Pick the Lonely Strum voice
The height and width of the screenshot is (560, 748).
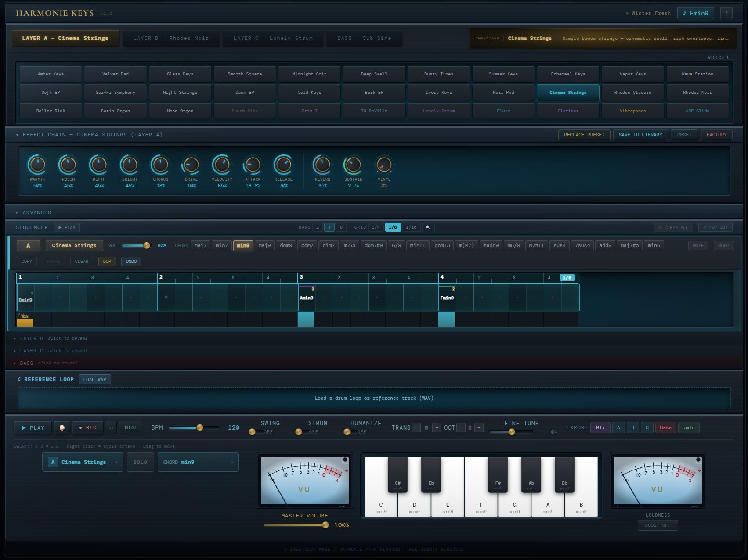point(438,111)
